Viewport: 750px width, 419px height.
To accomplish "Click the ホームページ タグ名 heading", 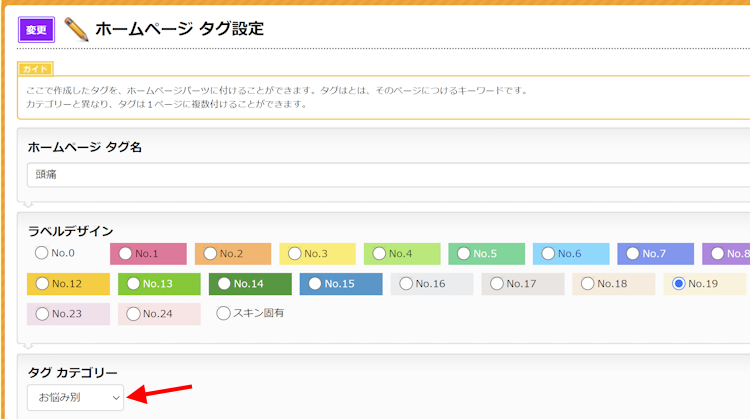I will [x=85, y=147].
